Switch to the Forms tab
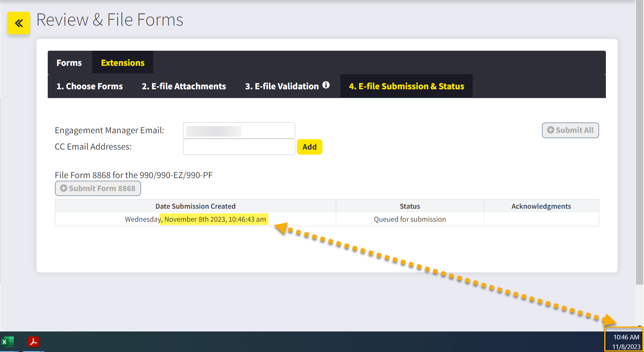The width and height of the screenshot is (644, 352). pyautogui.click(x=69, y=63)
